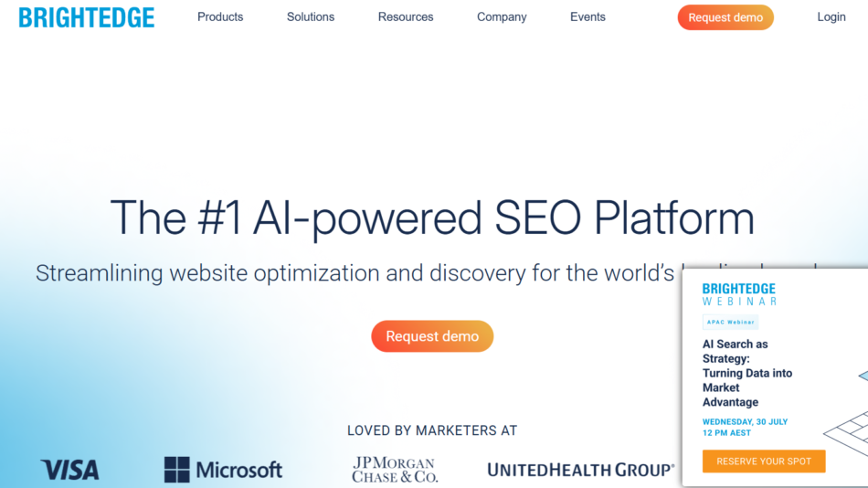The height and width of the screenshot is (488, 868).
Task: Click the "#1 AI-powered SEO Platform" headline
Action: point(432,218)
